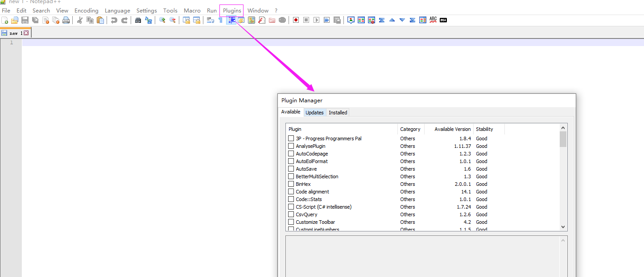Screen dimensions: 644x277
Task: Enable the AutoEolFormat checkbox
Action: pos(291,161)
